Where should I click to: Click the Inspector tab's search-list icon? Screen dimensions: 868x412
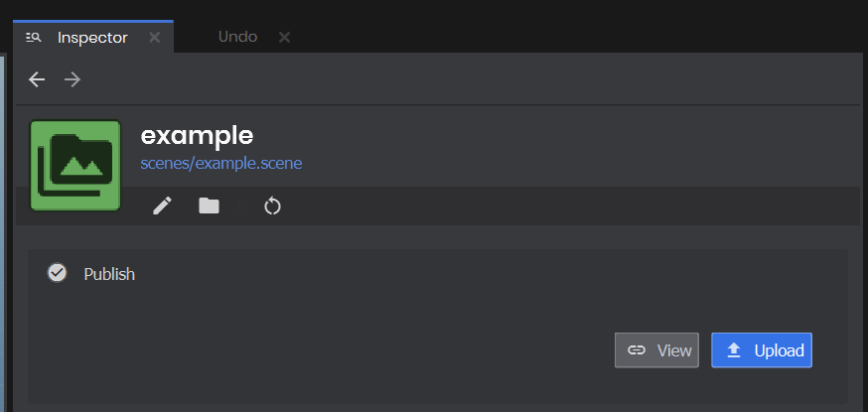click(33, 38)
